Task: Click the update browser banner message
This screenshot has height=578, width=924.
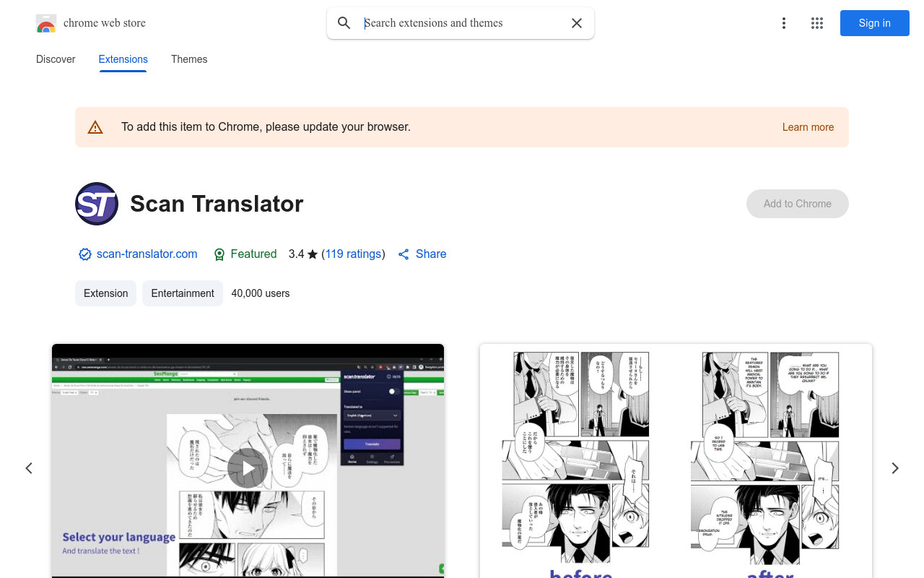Action: [x=266, y=127]
